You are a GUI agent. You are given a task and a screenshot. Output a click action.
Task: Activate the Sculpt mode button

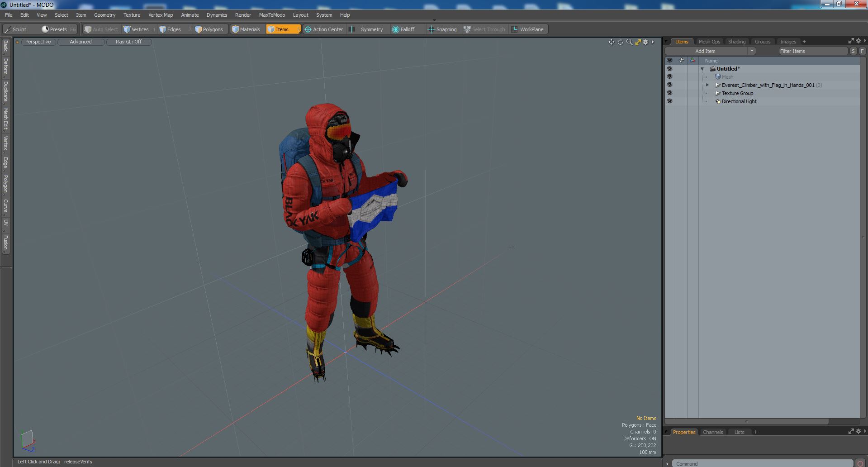pyautogui.click(x=20, y=29)
